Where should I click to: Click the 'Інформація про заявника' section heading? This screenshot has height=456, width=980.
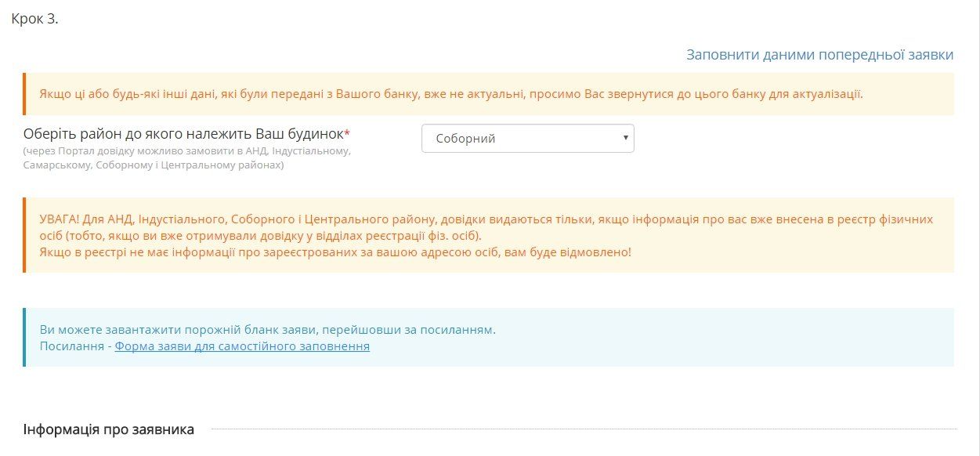[x=109, y=429]
